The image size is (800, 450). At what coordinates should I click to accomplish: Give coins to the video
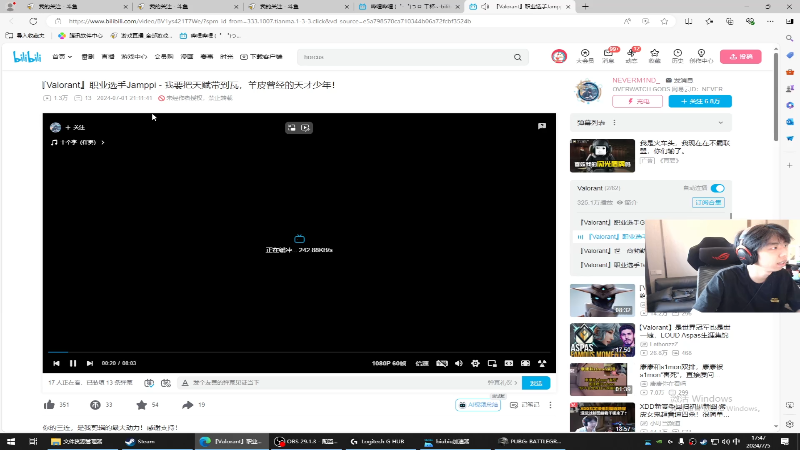95,405
